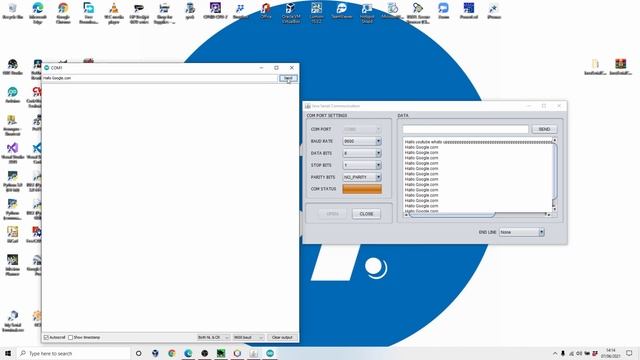The height and width of the screenshot is (360, 640).
Task: Open Arduino desktop shortcut
Action: (13, 95)
